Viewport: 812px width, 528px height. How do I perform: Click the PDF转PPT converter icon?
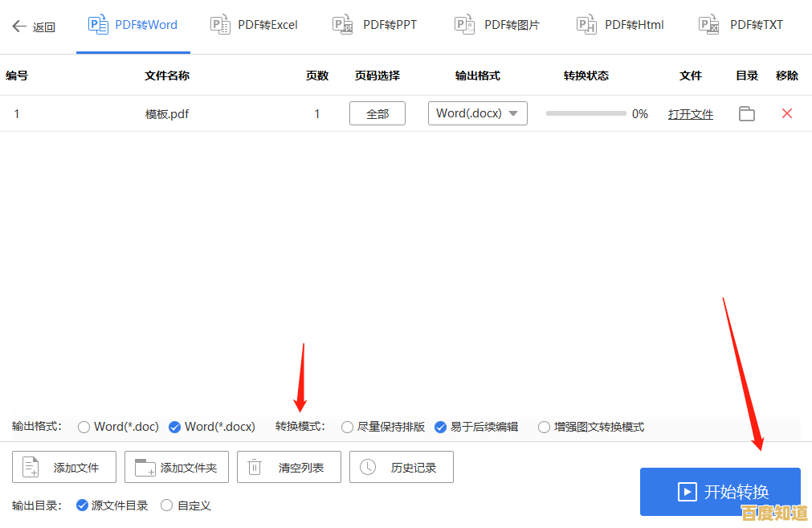tap(342, 24)
